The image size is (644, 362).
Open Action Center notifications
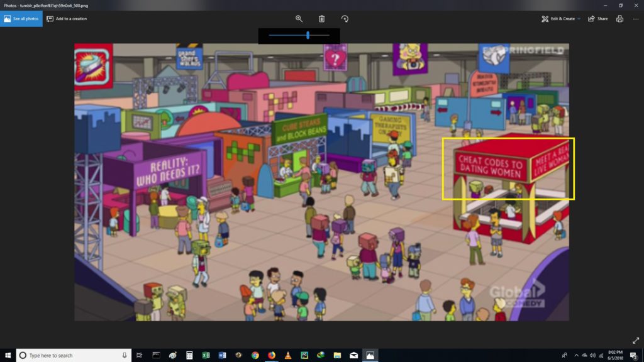pyautogui.click(x=634, y=356)
